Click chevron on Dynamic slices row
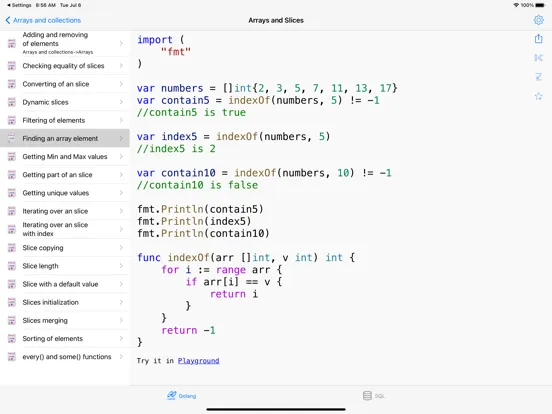The image size is (552, 414). click(x=121, y=102)
